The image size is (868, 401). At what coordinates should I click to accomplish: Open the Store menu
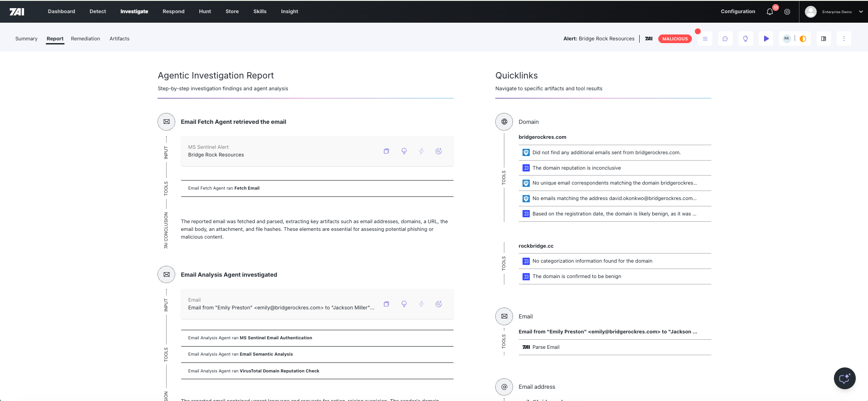(x=232, y=11)
